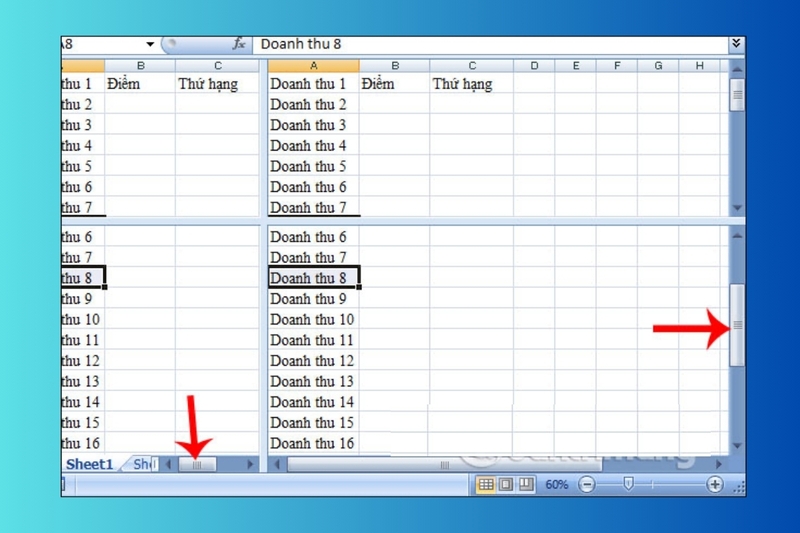
Task: Select the full 'Doanh thu 10' cell
Action: tap(313, 319)
